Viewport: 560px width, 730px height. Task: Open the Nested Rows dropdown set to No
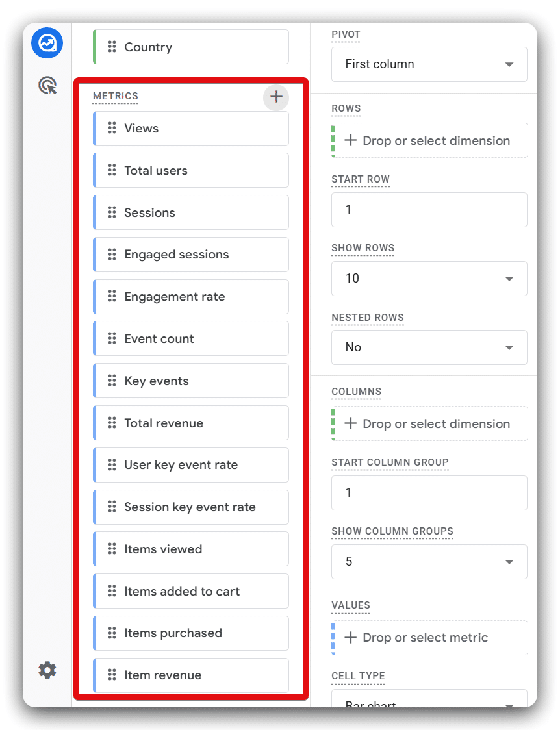coord(429,347)
